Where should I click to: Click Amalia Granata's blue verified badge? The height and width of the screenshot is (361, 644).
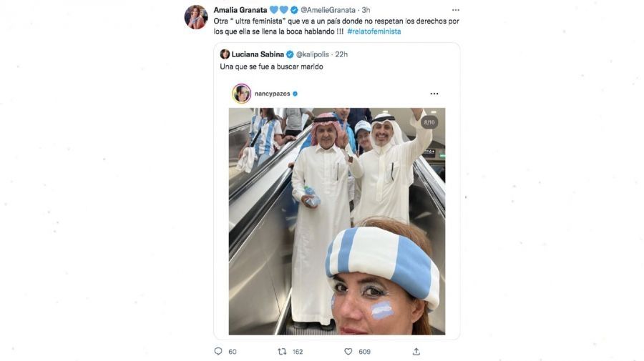pyautogui.click(x=294, y=10)
